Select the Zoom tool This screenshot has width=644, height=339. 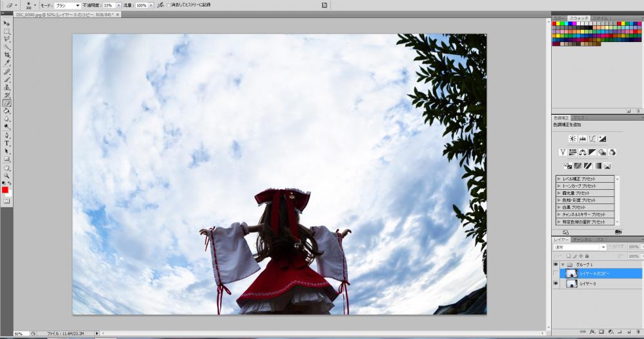point(6,176)
